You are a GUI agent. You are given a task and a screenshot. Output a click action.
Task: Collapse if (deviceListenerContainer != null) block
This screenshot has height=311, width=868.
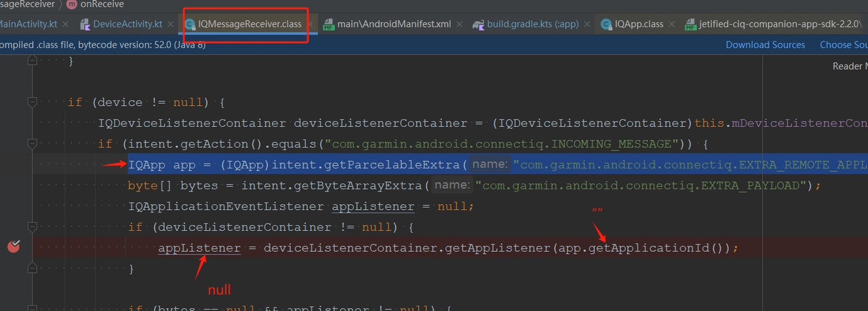tap(32, 227)
